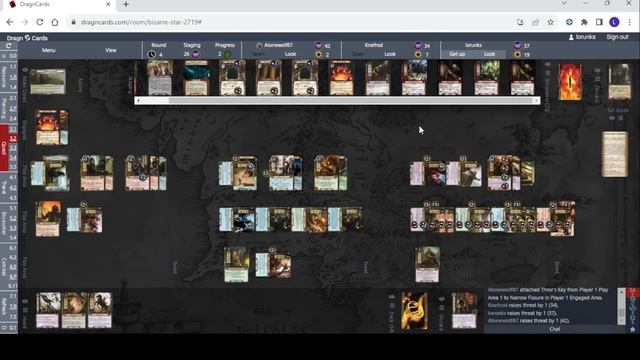Screen dimensions: 640x360
Task: Click the player deck golden ring card
Action: [x=414, y=311]
